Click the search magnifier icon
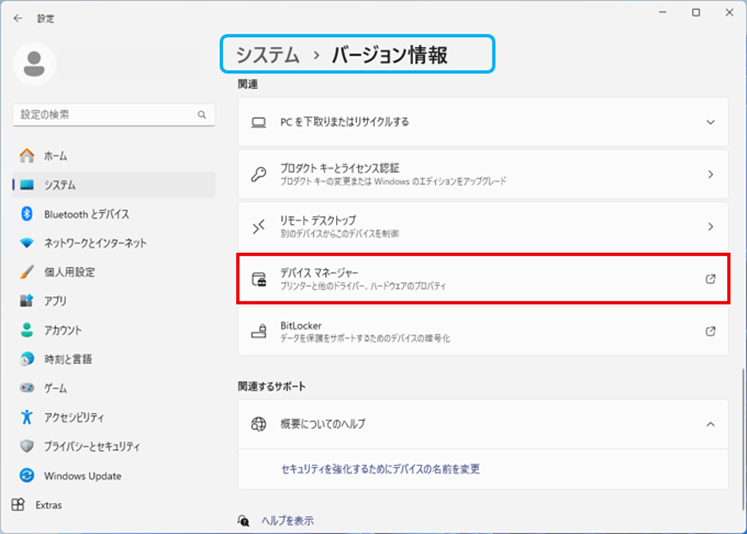This screenshot has width=747, height=534. click(x=202, y=115)
